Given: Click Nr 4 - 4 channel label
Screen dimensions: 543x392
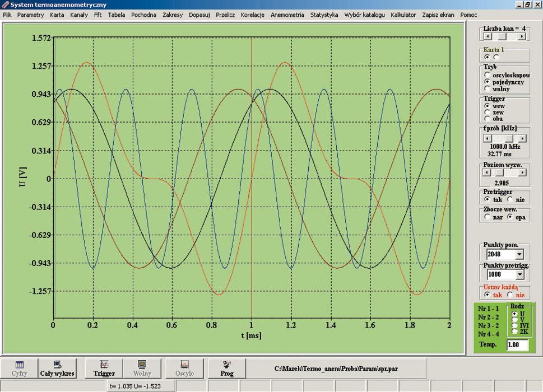Looking at the screenshot, I should 488,334.
